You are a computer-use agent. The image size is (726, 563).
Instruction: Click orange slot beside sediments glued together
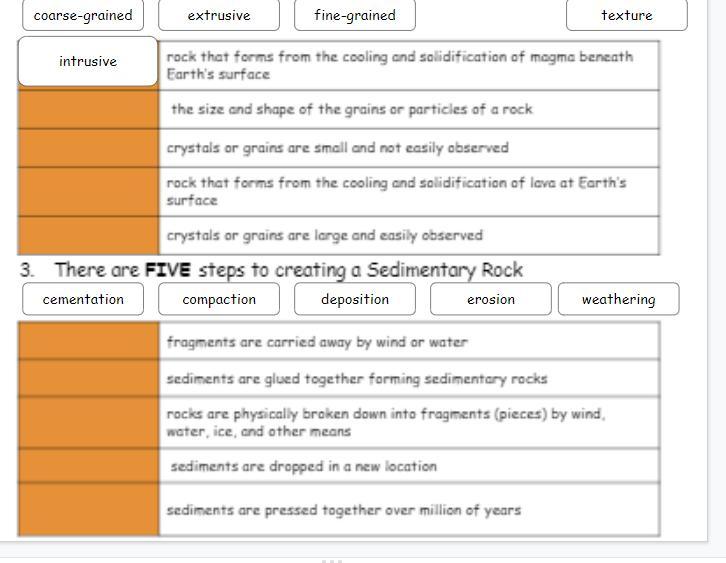[88, 378]
